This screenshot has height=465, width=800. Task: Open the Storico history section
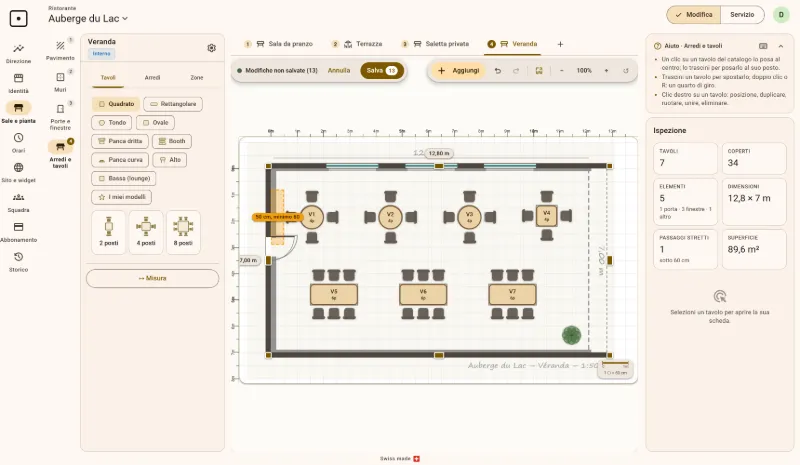18,261
